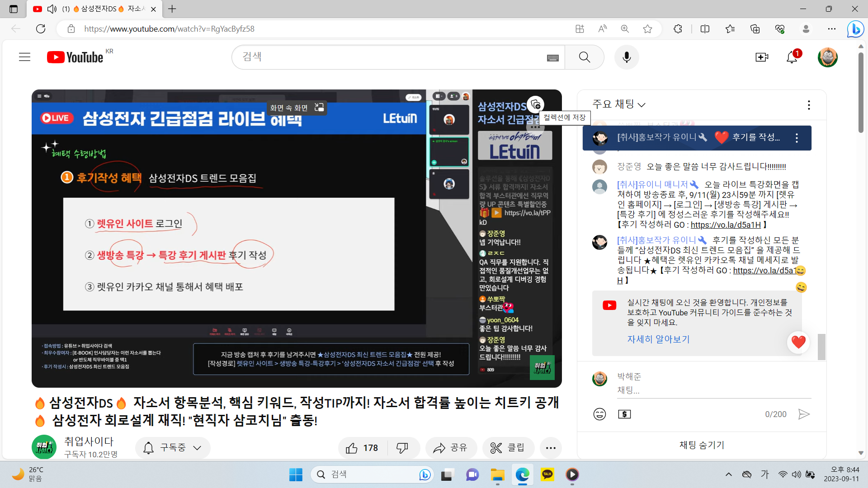Open the Zoom icon in address bar
The height and width of the screenshot is (488, 868).
(625, 29)
